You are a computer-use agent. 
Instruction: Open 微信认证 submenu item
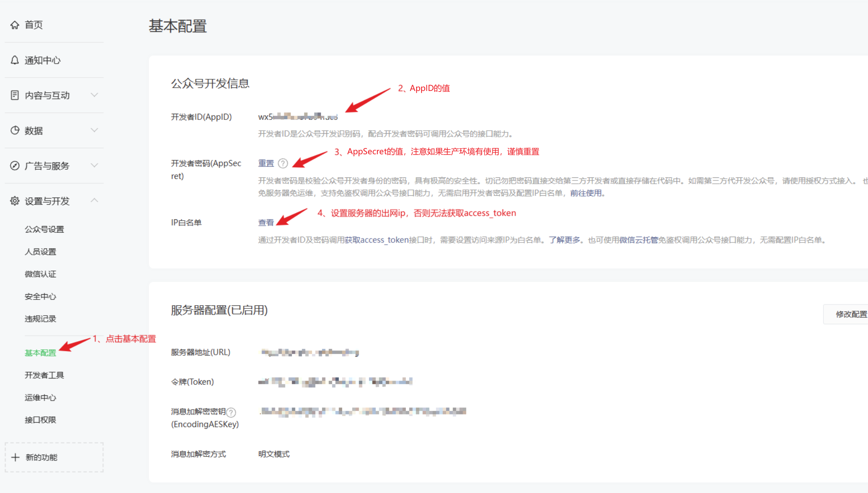coord(40,274)
